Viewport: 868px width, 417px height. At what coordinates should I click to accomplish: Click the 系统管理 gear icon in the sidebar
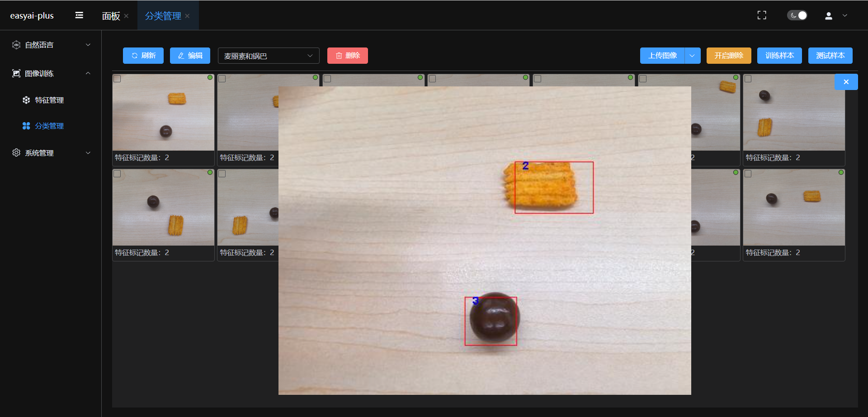pos(16,153)
